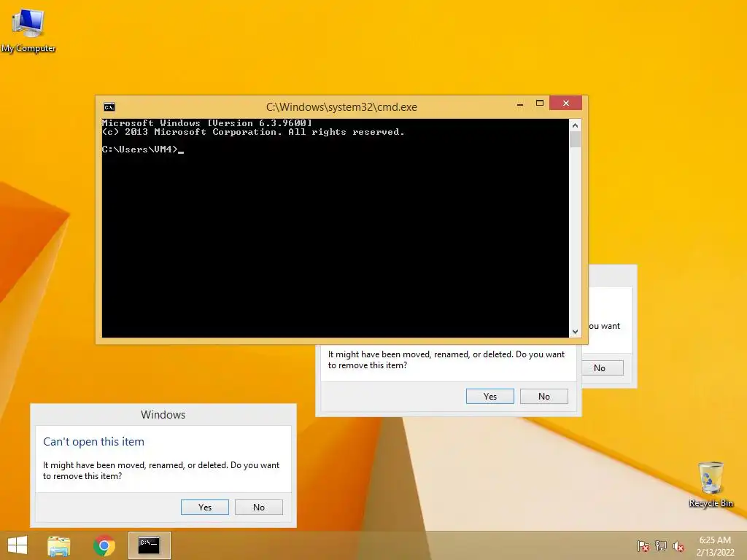Open the cmd.exe title bar system icon

tap(109, 106)
